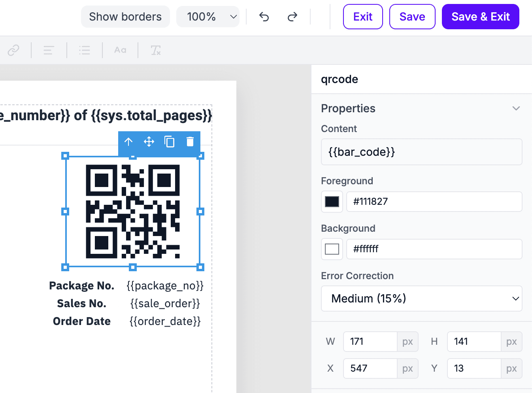Viewport: 532px width, 393px height.
Task: Toggle Show borders
Action: 125,17
